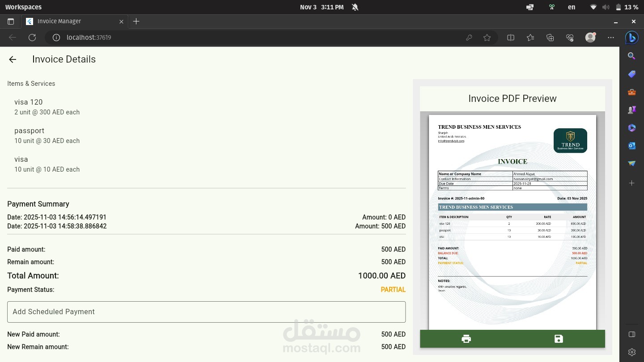The height and width of the screenshot is (362, 644).
Task: Open the sidebar tools briefcase
Action: [x=631, y=92]
